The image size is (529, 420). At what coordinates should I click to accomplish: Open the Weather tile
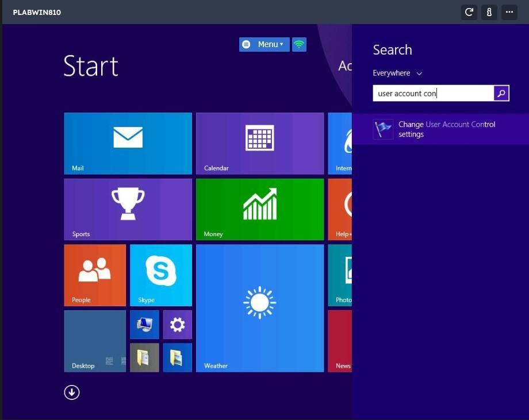pyautogui.click(x=260, y=309)
